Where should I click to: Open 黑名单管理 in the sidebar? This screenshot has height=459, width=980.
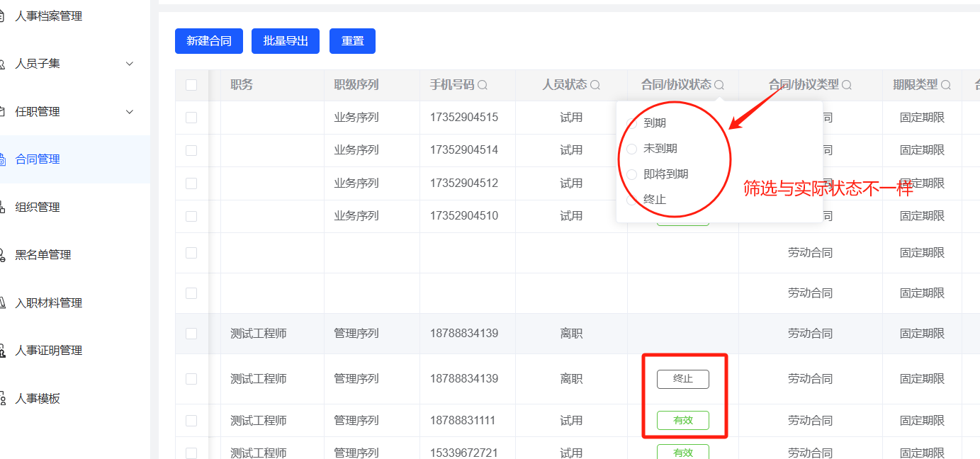[43, 255]
